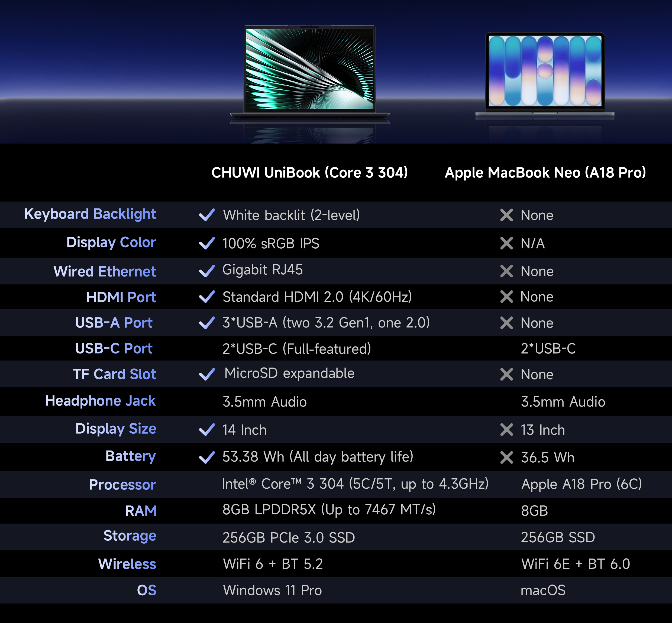Click the X mark in the Keyboard Backlight row
The image size is (672, 623).
[506, 215]
